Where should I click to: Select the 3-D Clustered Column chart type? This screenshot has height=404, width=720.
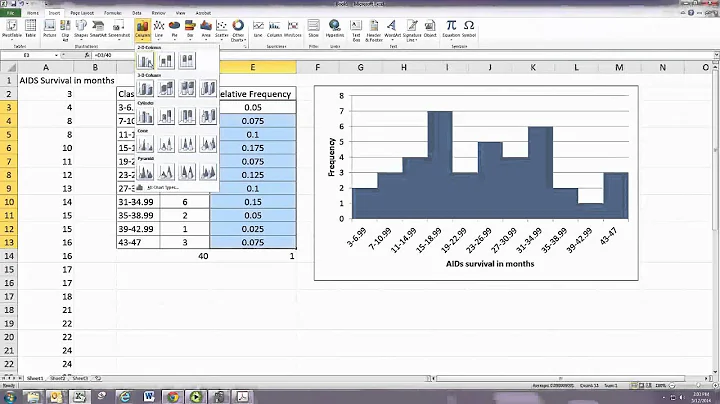pos(145,88)
